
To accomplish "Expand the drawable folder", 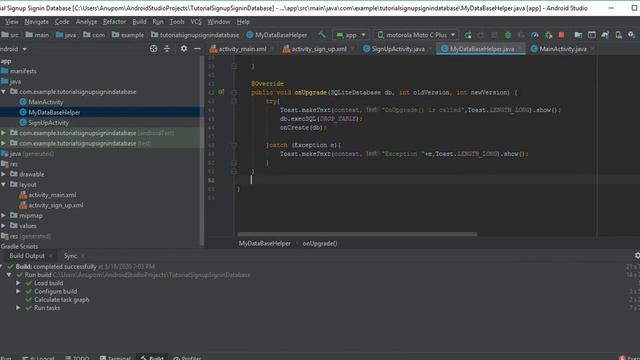I will point(4,174).
